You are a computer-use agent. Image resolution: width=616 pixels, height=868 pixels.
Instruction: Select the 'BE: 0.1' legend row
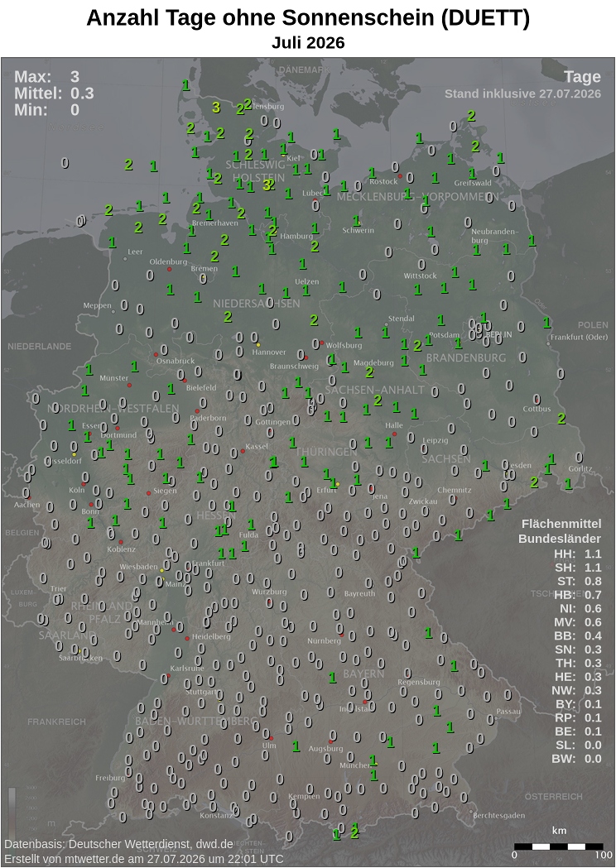point(578,731)
